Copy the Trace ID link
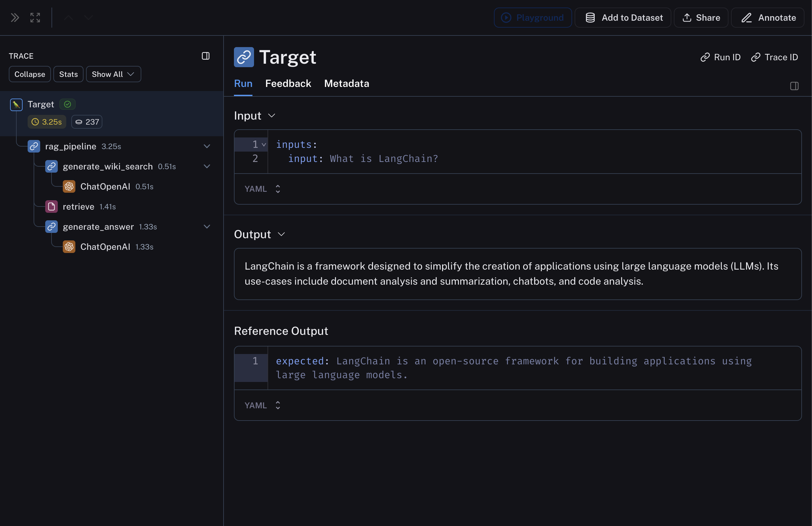This screenshot has width=812, height=526. [x=774, y=57]
